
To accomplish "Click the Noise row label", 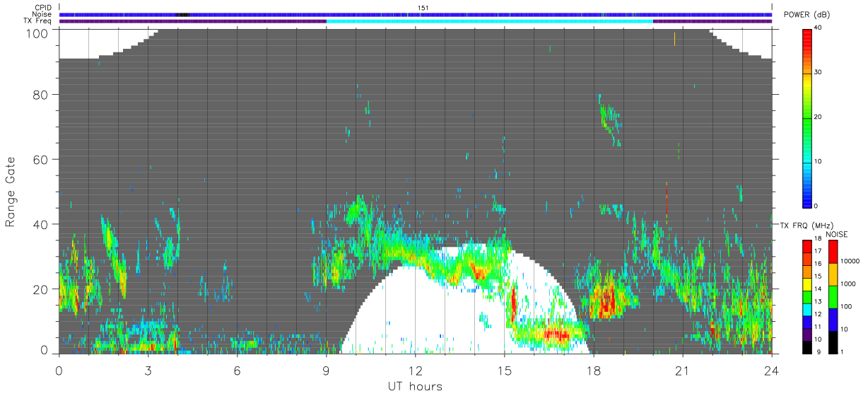I will point(42,14).
